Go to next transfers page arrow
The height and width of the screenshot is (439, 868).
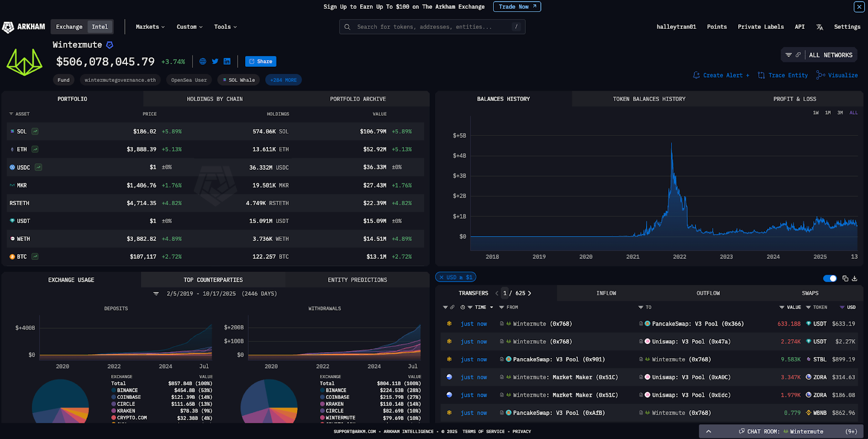point(529,293)
